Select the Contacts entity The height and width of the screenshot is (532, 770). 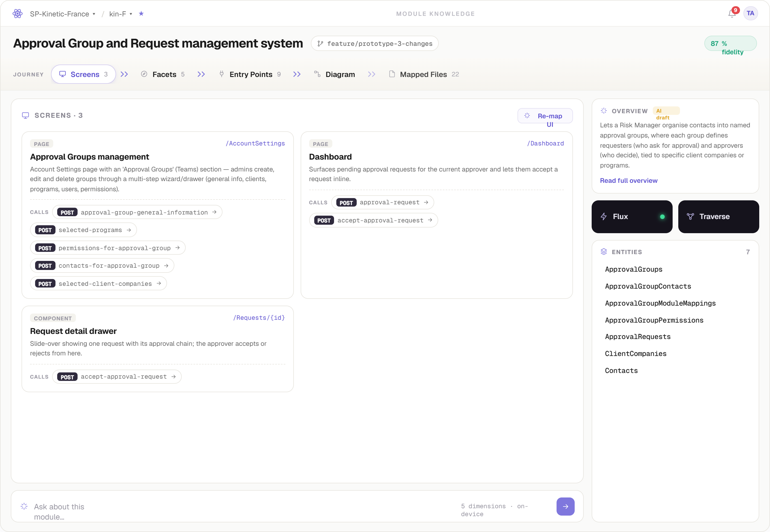coord(621,371)
